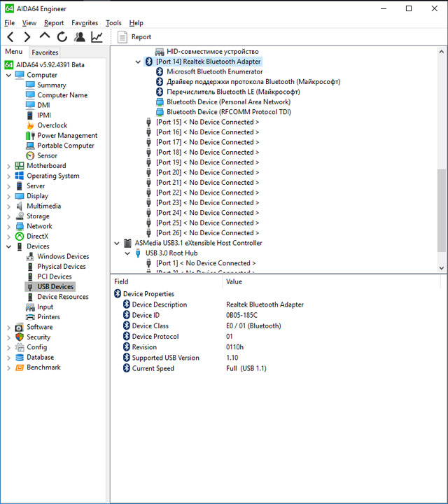
Task: Go back with the left arrow toolbar icon
Action: point(10,37)
